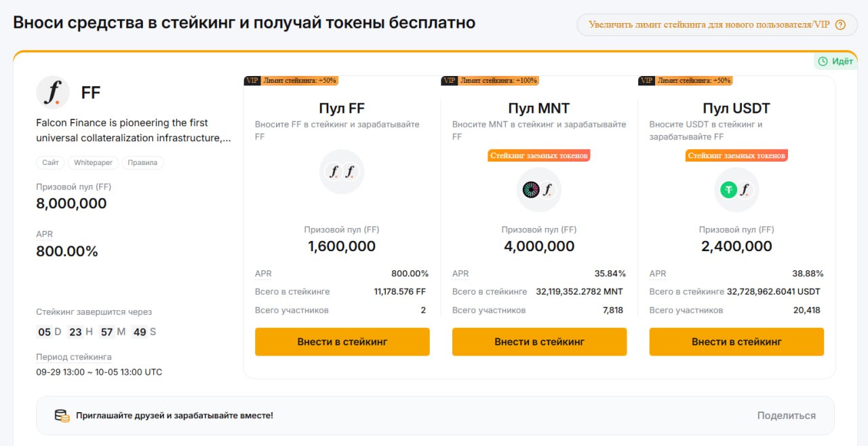
Task: Open the Правила link tag
Action: click(x=142, y=163)
